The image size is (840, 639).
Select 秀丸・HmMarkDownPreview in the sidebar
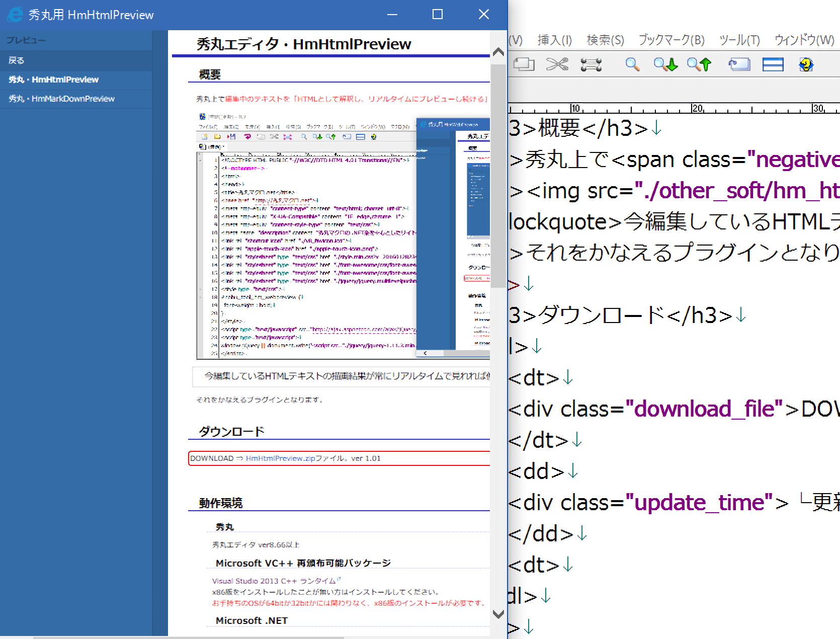[62, 99]
